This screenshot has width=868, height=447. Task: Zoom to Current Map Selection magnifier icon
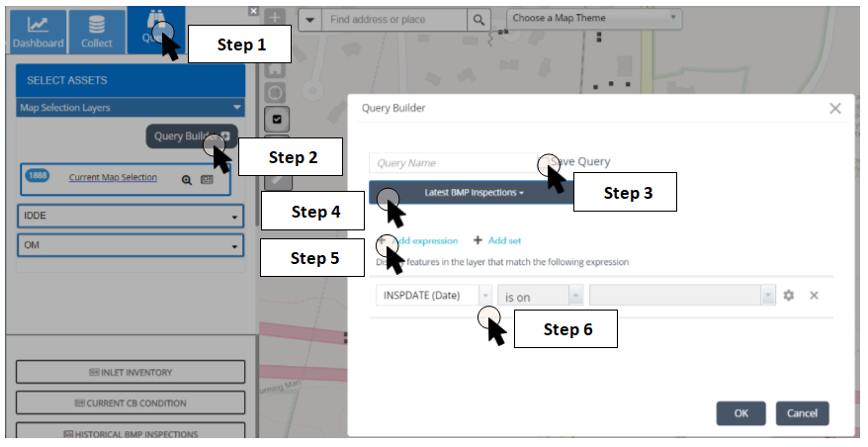(186, 179)
